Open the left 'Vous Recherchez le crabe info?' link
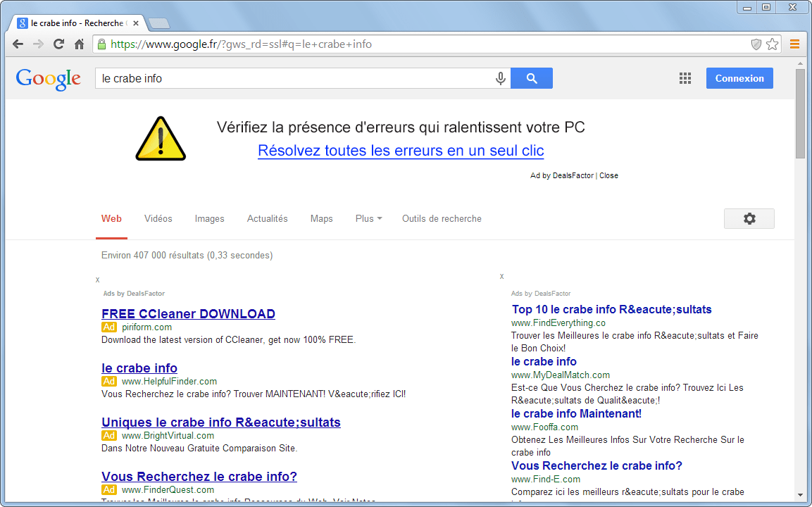The image size is (812, 507). pyautogui.click(x=199, y=477)
